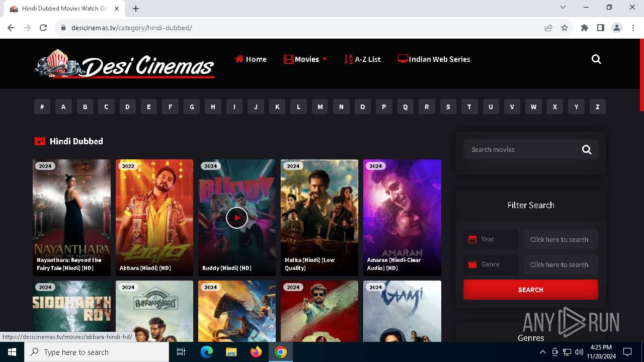Open Task View on taskbar
Viewport: 644px width, 362px height.
tap(181, 352)
